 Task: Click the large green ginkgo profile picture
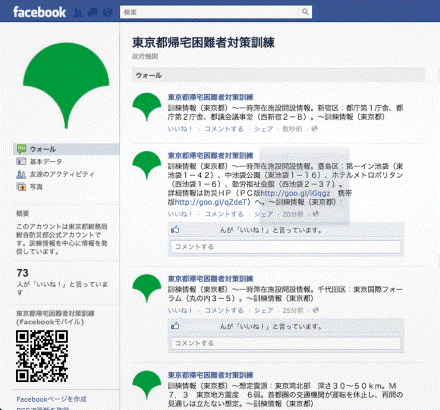(x=66, y=85)
